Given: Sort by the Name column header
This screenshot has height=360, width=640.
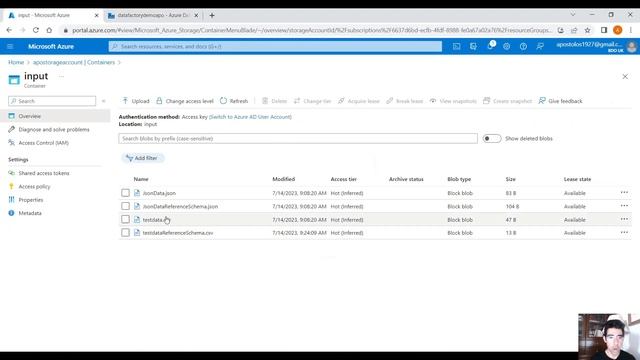Looking at the screenshot, I should click(141, 179).
